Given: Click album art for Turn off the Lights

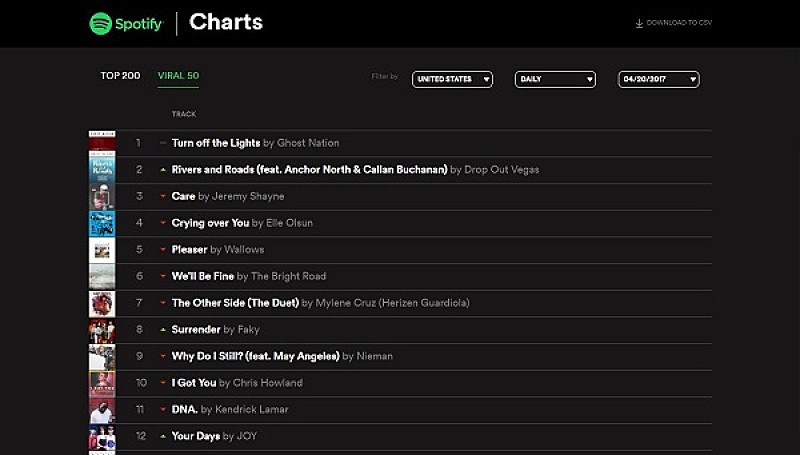Looking at the screenshot, I should (x=102, y=143).
